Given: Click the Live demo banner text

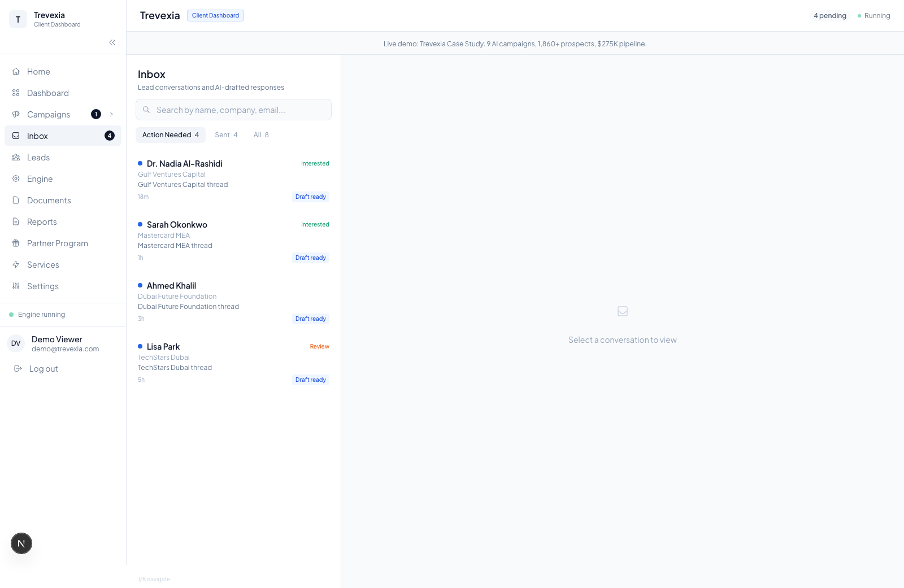Looking at the screenshot, I should pos(515,44).
